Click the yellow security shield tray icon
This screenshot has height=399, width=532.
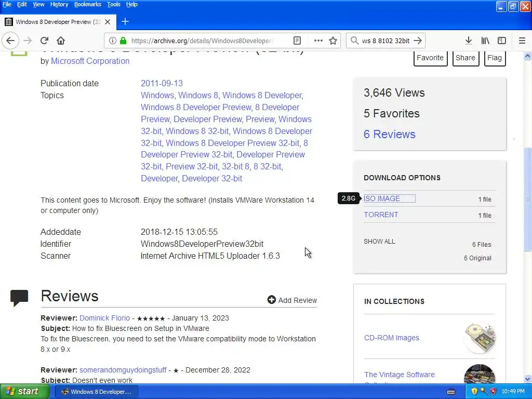coord(474,392)
